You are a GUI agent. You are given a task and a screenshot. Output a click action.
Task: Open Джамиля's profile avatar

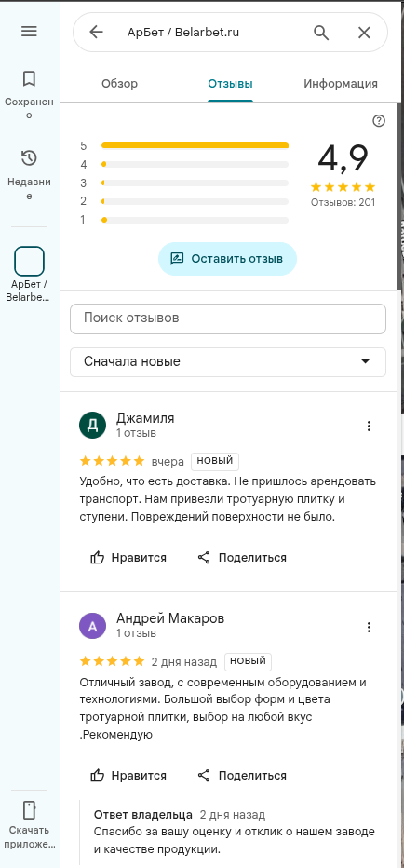93,425
